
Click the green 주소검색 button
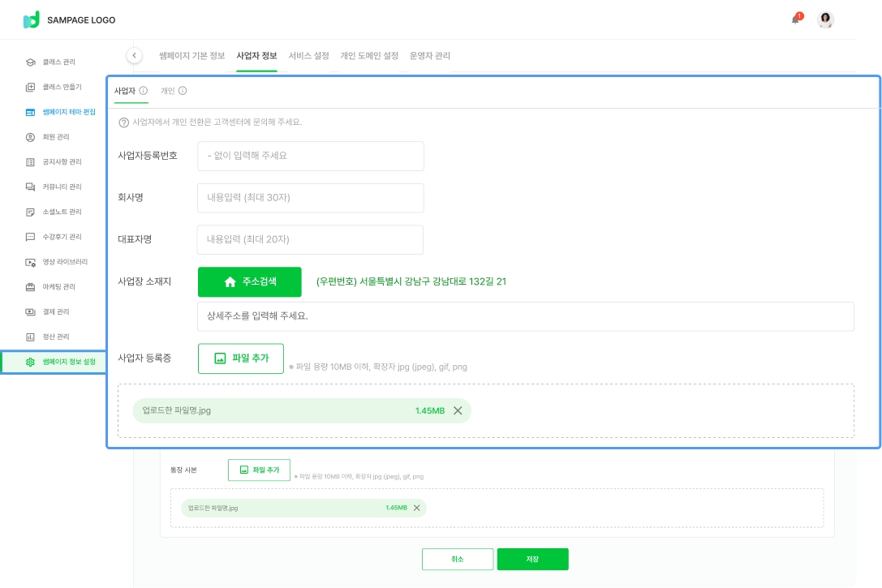click(249, 281)
